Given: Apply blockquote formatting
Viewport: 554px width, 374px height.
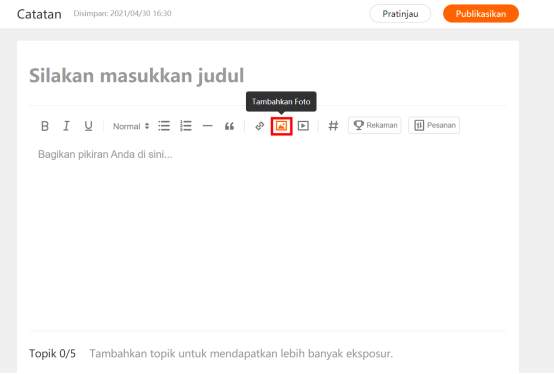Looking at the screenshot, I should click(x=229, y=126).
